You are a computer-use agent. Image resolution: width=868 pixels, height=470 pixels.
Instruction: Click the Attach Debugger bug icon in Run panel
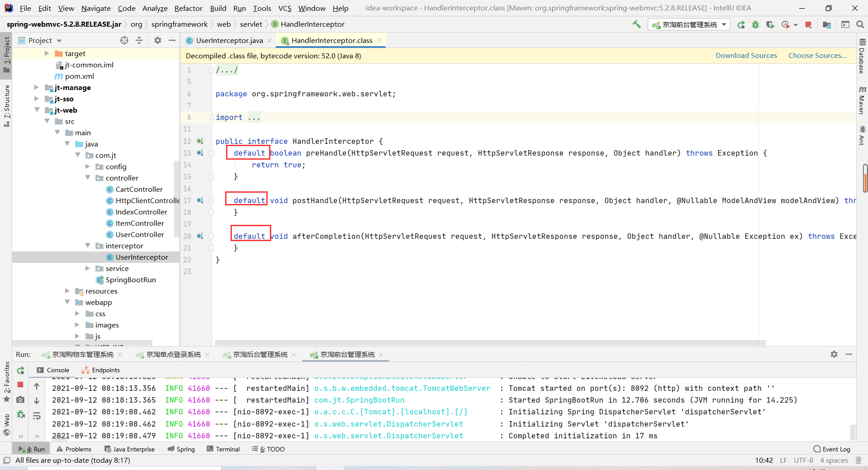[x=20, y=414]
